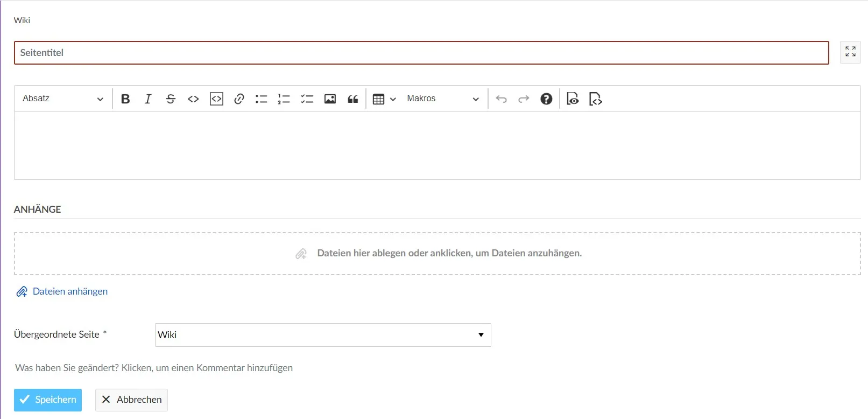Viewport: 868px width, 419px height.
Task: Open the Übergeordnete Seite dropdown
Action: coord(323,335)
